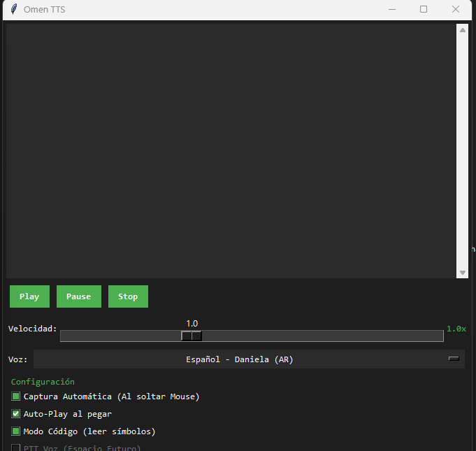The image size is (476, 451).
Task: Toggle Captura Automática checkbox
Action: [x=16, y=396]
